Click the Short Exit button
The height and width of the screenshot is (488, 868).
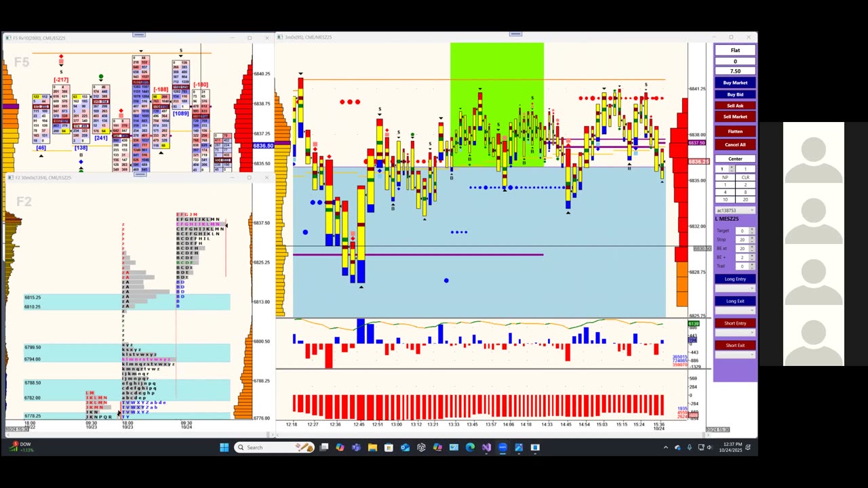(x=735, y=345)
